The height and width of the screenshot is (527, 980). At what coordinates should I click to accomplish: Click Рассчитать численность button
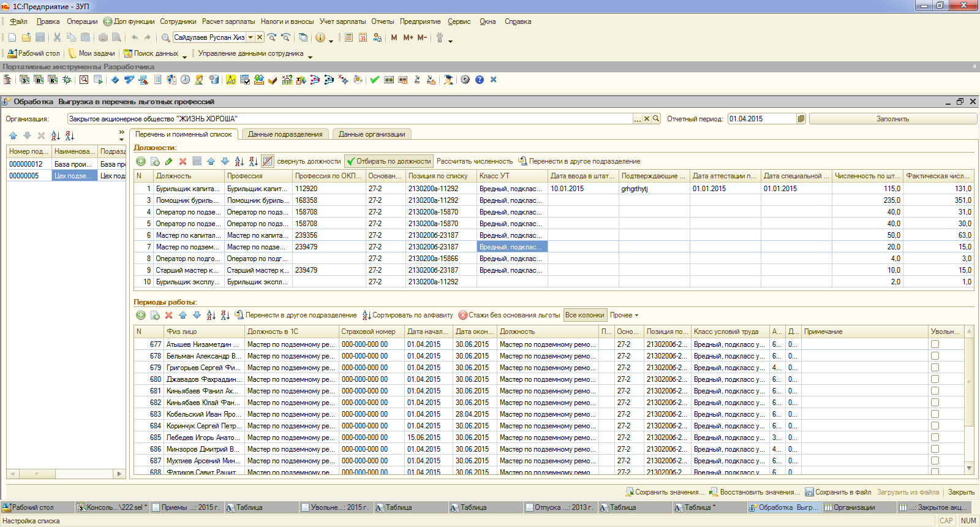(x=475, y=161)
